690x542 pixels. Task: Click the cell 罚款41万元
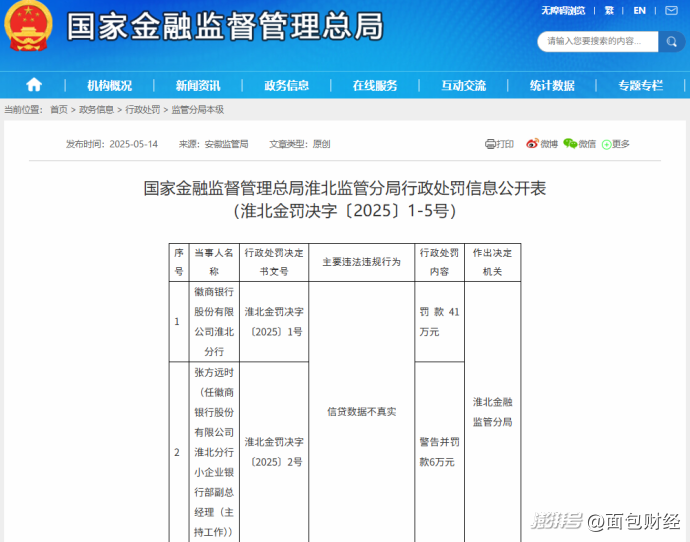[x=439, y=322]
